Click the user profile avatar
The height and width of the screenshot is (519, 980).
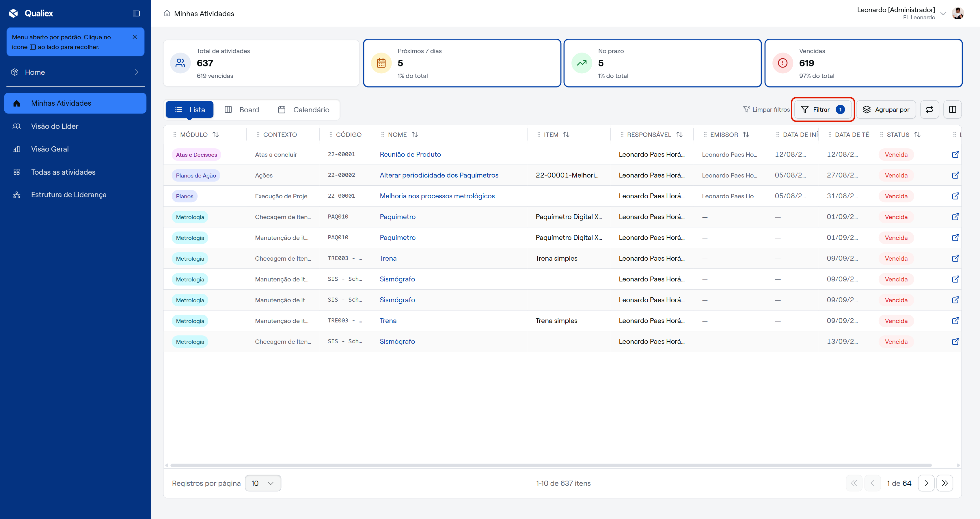(x=957, y=13)
